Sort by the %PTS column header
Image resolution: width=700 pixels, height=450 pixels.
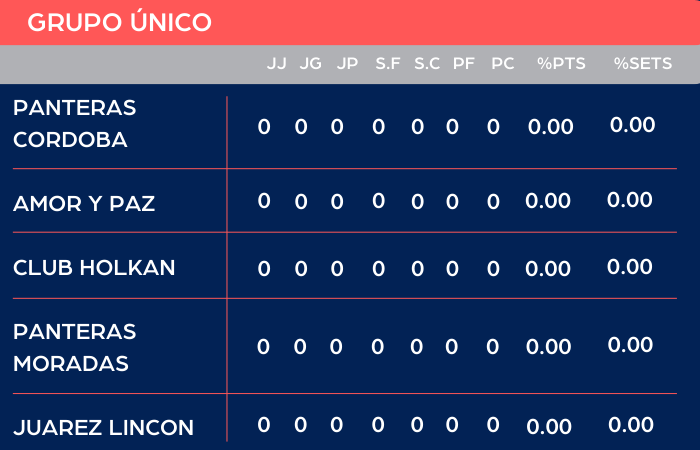coord(561,64)
